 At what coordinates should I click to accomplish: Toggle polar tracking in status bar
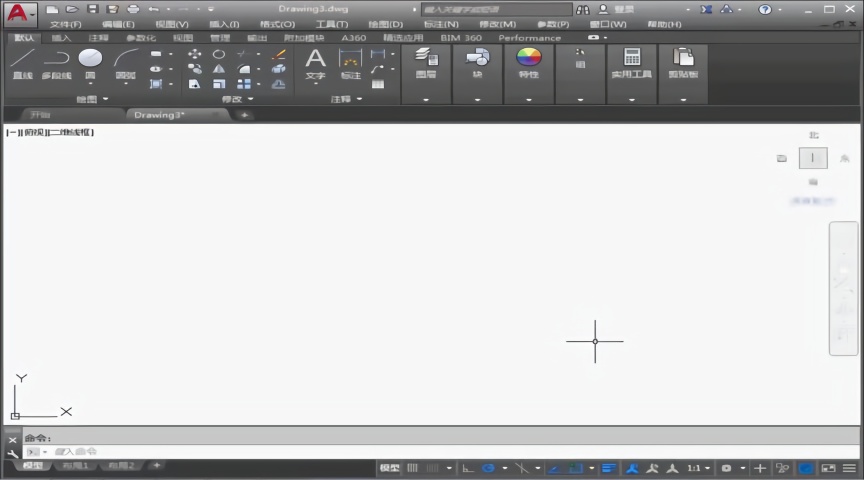(x=488, y=468)
